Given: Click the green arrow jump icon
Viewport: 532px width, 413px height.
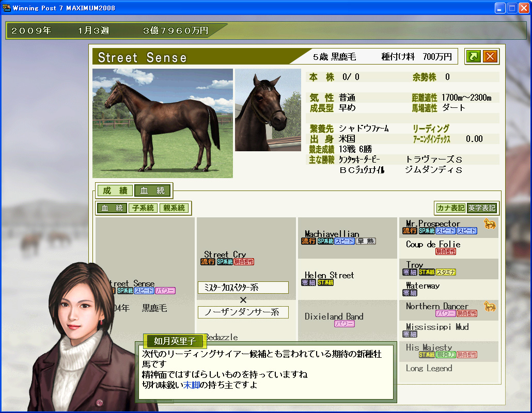Looking at the screenshot, I should (473, 56).
